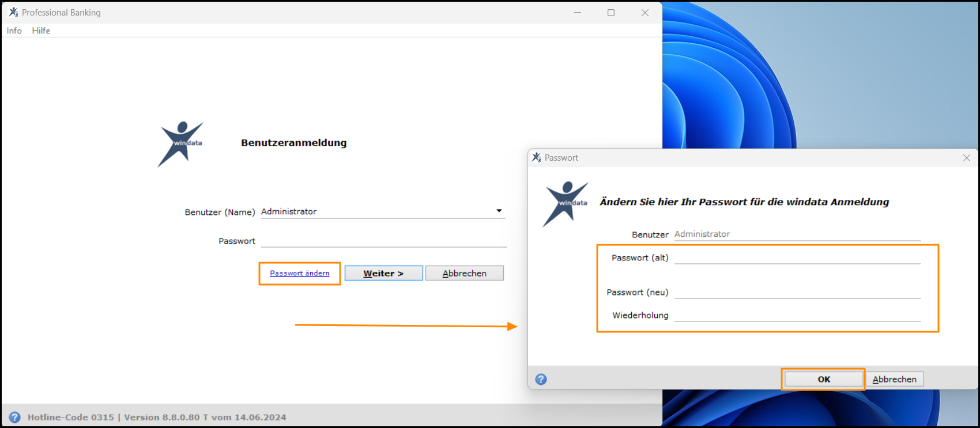
Task: Click the windata logo in Passwort dialog
Action: click(566, 204)
